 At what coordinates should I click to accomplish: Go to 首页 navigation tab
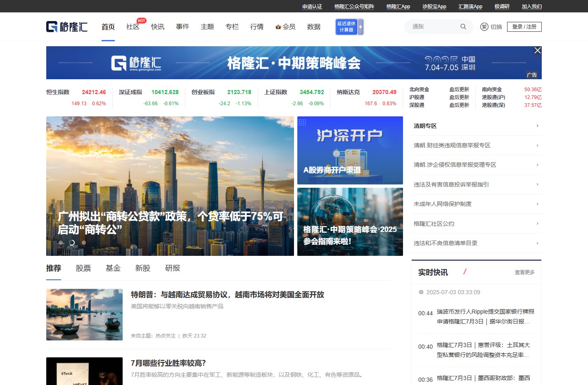(x=108, y=27)
